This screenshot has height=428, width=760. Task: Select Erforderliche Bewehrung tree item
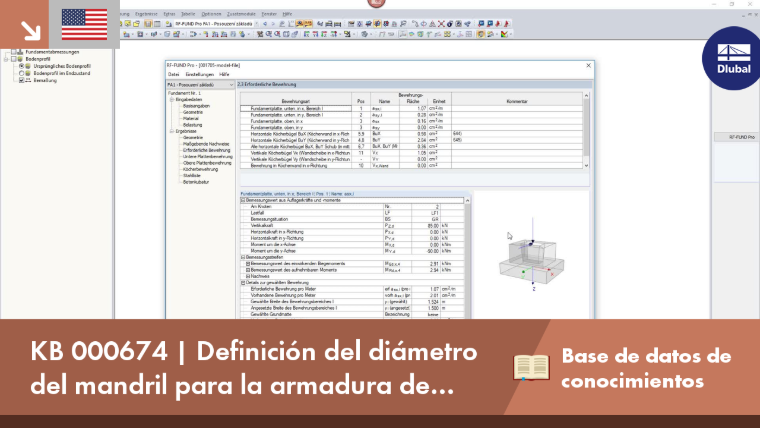(206, 150)
